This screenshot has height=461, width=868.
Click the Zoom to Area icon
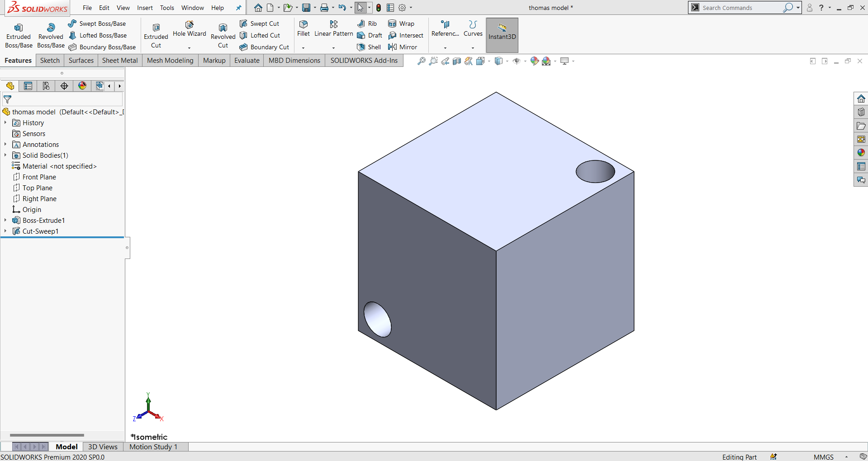[x=433, y=61]
